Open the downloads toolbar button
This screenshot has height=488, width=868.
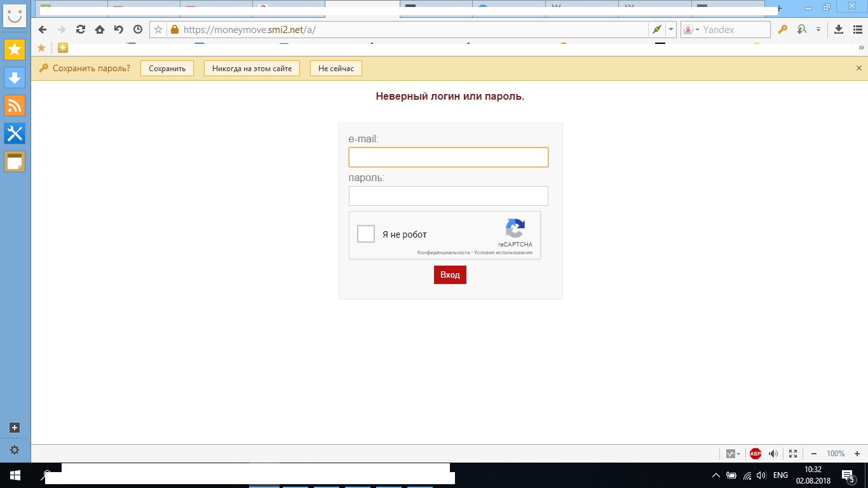point(839,29)
